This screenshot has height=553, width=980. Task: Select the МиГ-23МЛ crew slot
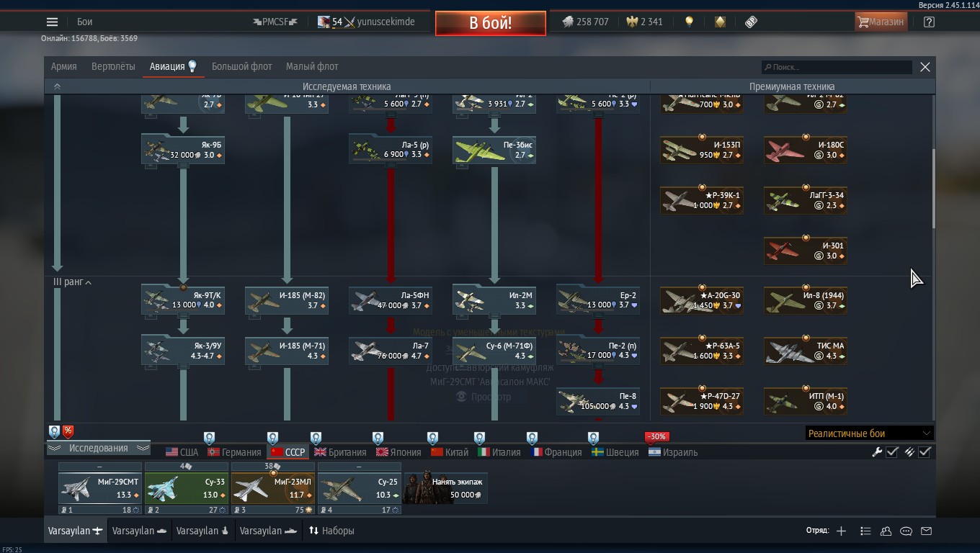[x=272, y=488]
